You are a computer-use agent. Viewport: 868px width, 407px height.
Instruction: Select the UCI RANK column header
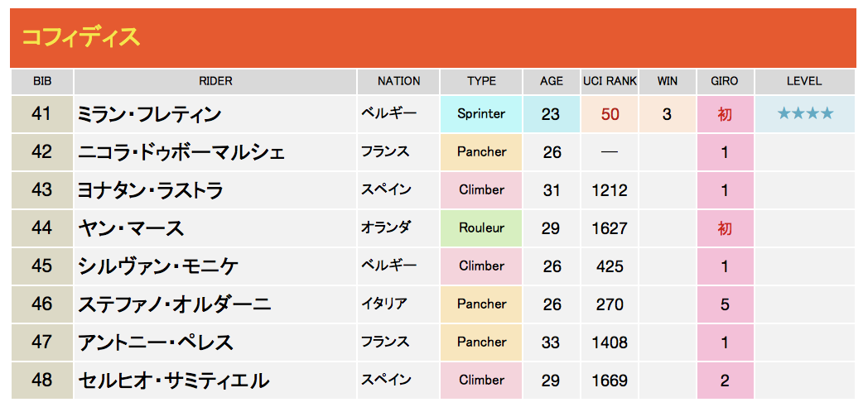coord(610,81)
